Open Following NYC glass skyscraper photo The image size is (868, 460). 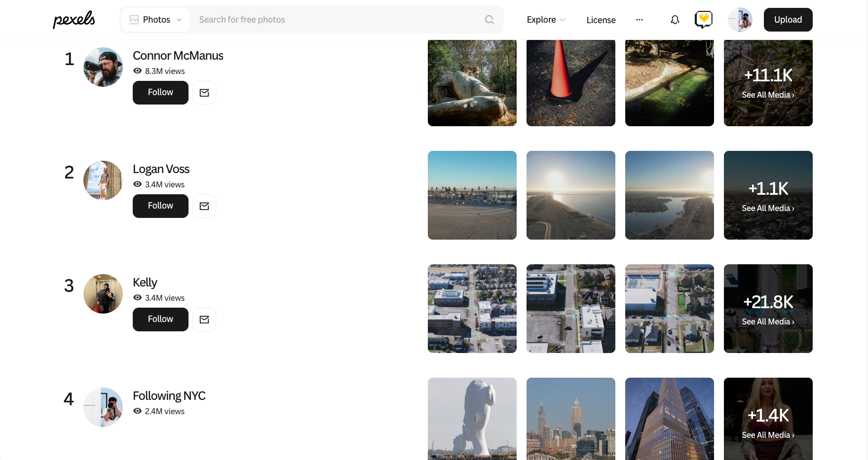click(x=670, y=419)
